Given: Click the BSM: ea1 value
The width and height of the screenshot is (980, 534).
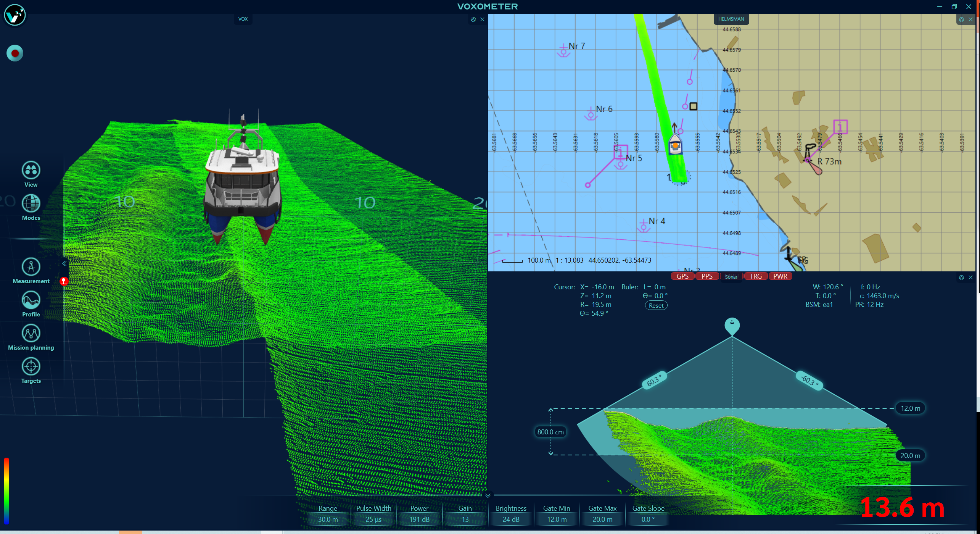Looking at the screenshot, I should tap(819, 305).
